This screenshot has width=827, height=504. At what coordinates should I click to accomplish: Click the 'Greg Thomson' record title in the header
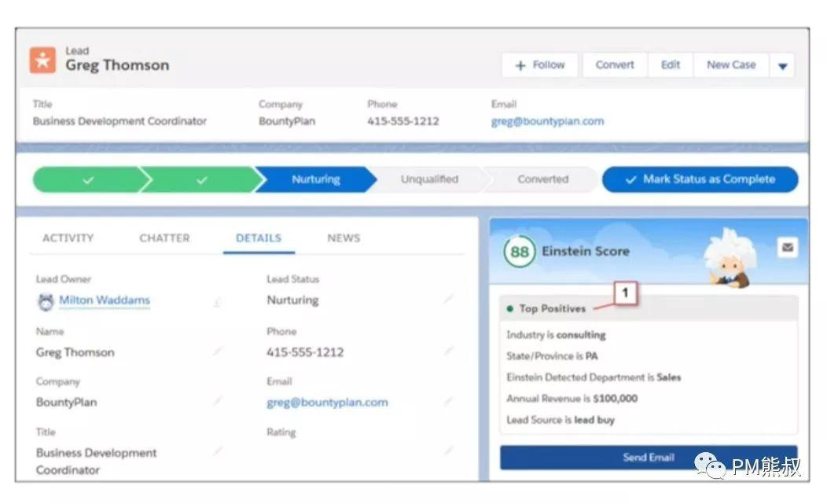pyautogui.click(x=117, y=65)
